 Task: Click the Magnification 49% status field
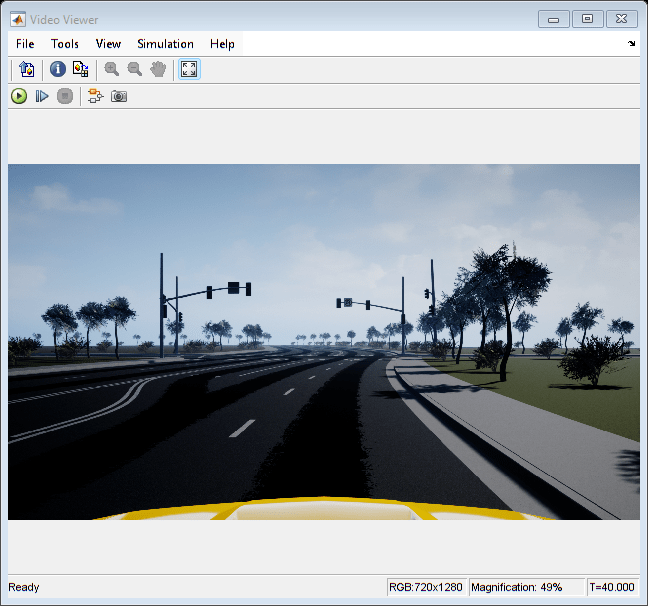516,587
